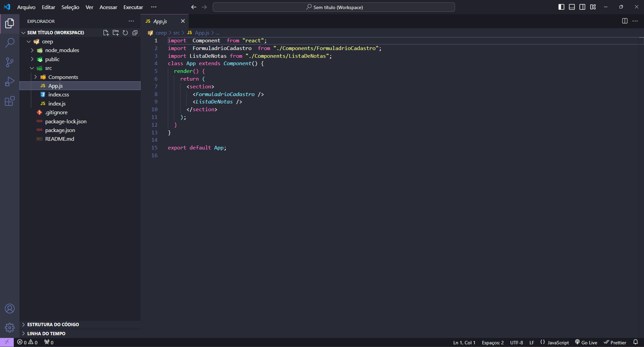
Task: Collapse the ceep root folder
Action: (x=29, y=42)
